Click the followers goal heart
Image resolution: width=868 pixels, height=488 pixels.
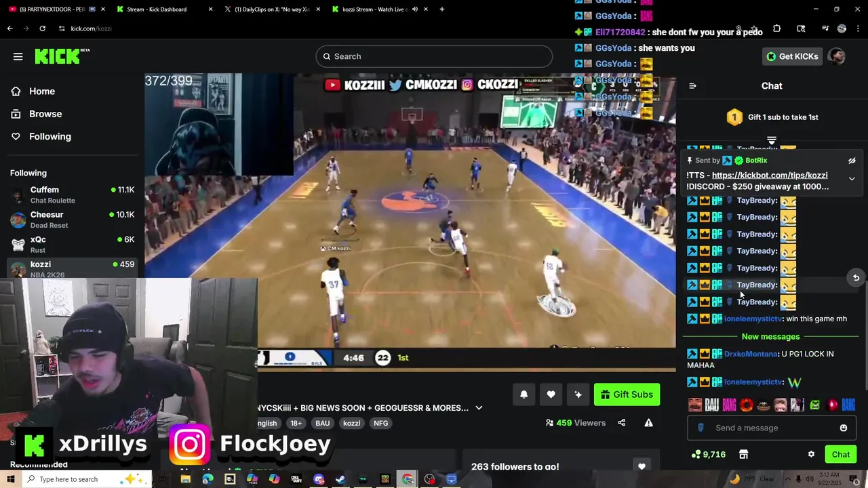point(642,466)
